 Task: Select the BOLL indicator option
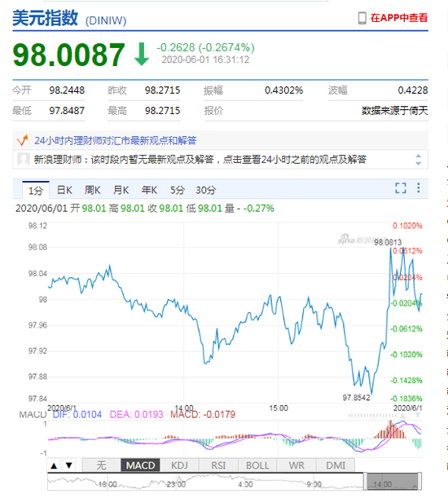[x=257, y=465]
